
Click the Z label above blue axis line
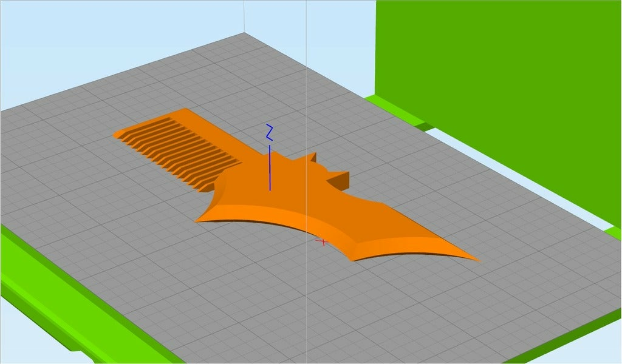pyautogui.click(x=269, y=132)
